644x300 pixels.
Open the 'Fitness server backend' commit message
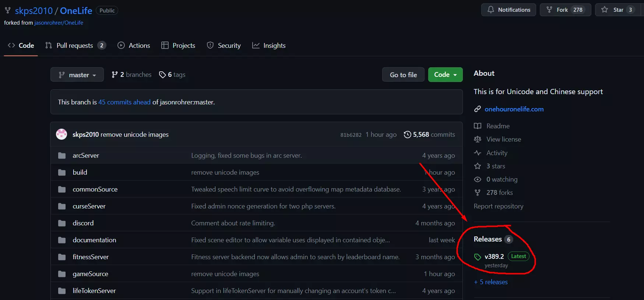click(x=295, y=257)
